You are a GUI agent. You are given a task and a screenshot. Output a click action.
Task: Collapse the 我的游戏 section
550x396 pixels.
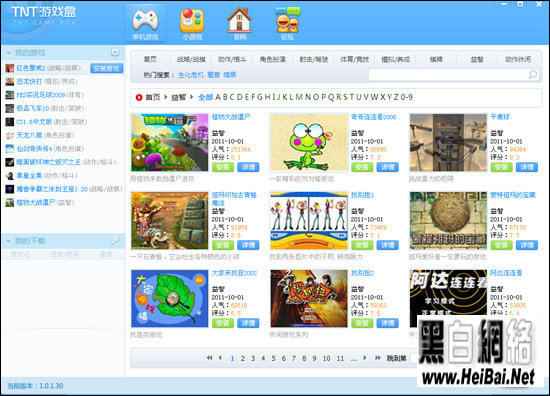(8, 53)
